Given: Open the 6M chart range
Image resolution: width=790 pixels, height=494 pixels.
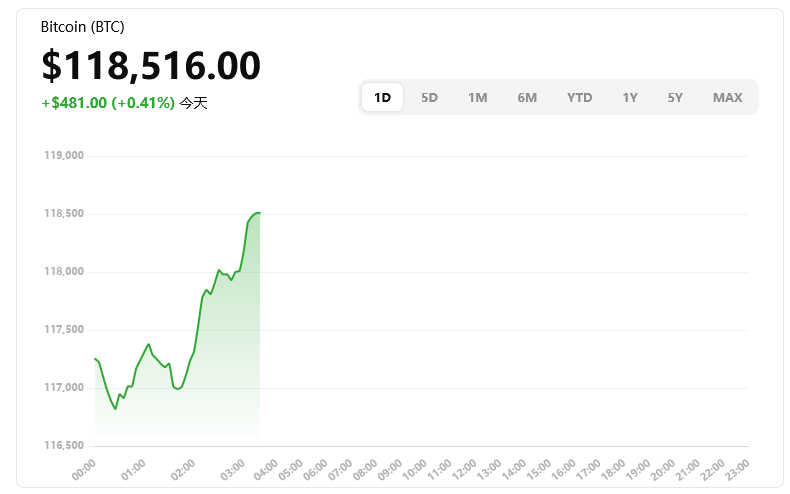Looking at the screenshot, I should click(x=527, y=97).
